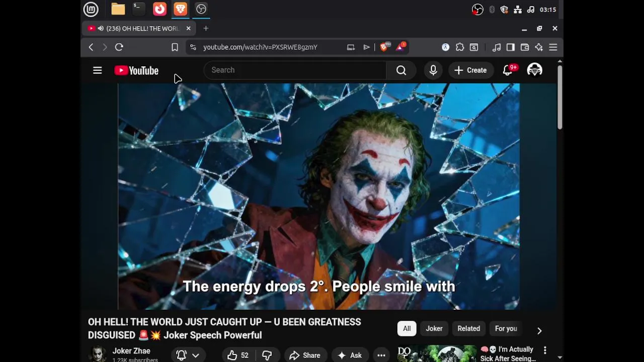Open the Brave Wallet icon

525,47
